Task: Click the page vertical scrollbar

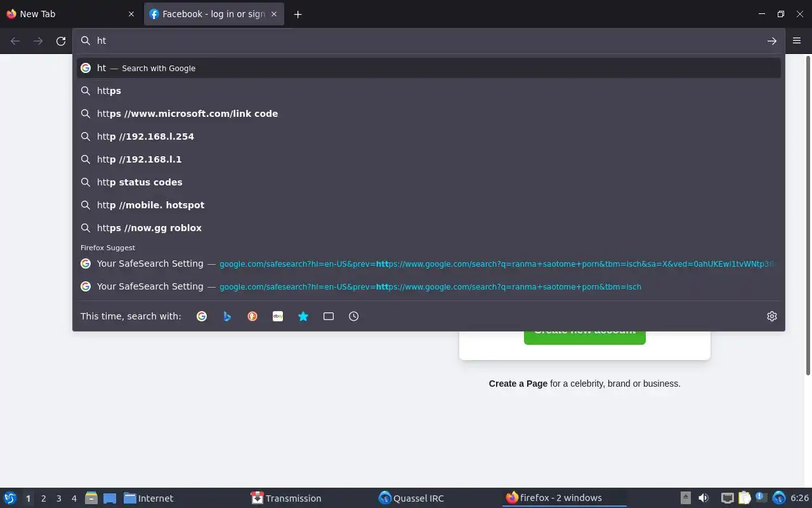Action: coord(808,216)
